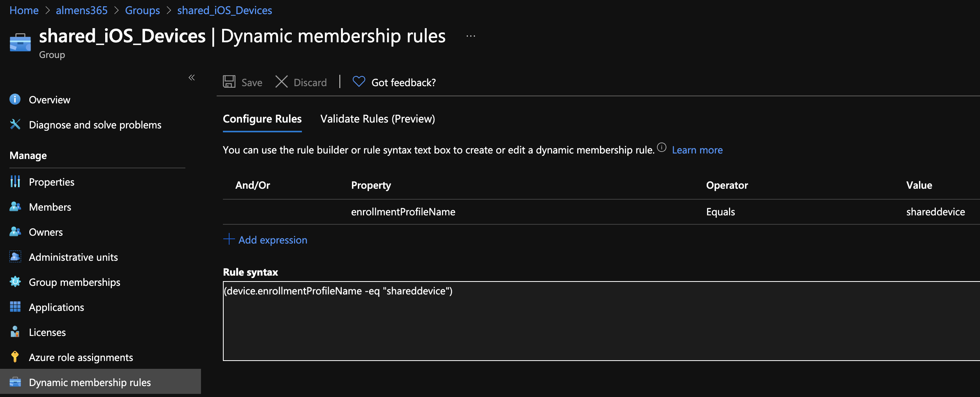Click Add expression link
Image resolution: width=980 pixels, height=397 pixels.
[273, 240]
